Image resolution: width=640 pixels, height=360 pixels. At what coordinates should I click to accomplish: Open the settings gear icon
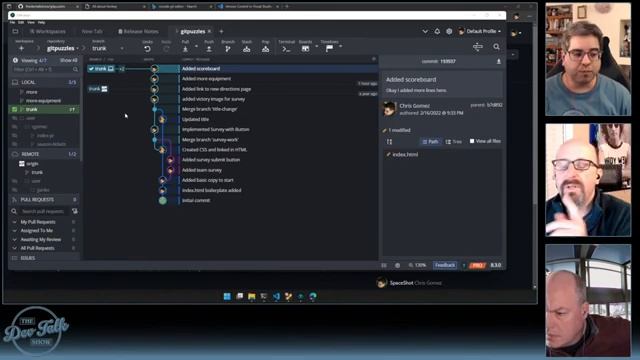(449, 31)
